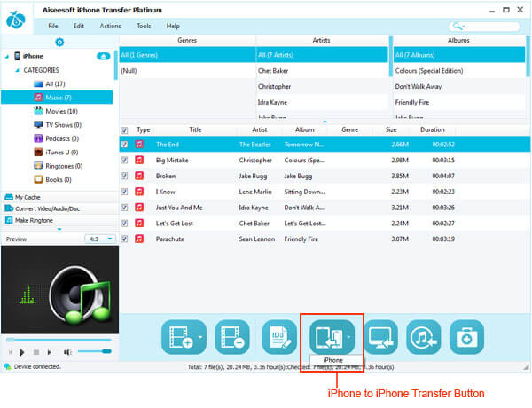Open the iPhone transfer button dropdown arrow
The height and width of the screenshot is (408, 532).
(348, 337)
